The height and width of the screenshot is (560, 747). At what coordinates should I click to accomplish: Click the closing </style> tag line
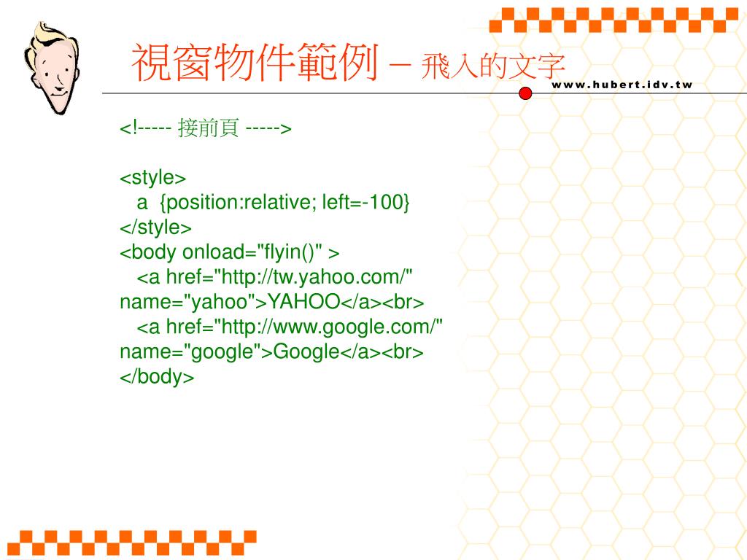pos(155,227)
